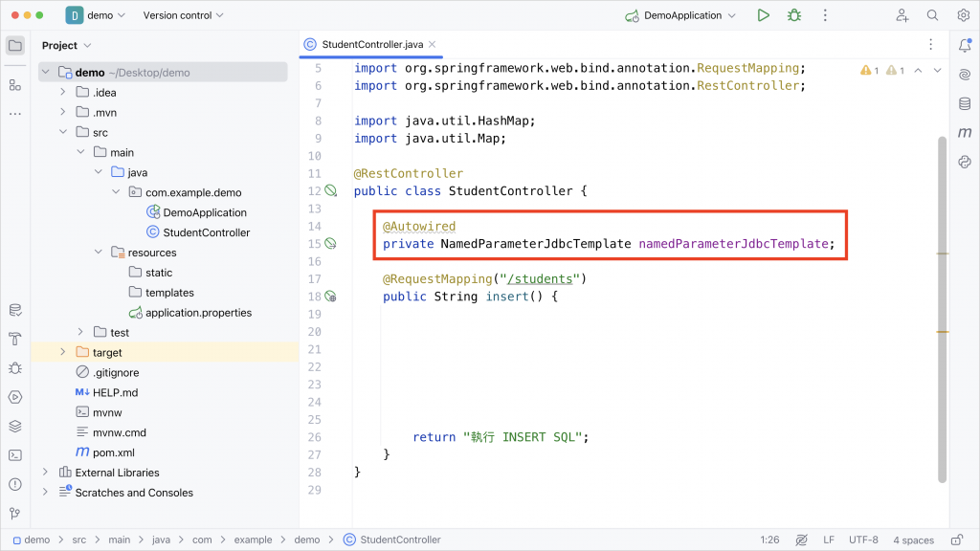Screen dimensions: 980x551
Task: Expand Scratches and Consoles node
Action: click(45, 493)
